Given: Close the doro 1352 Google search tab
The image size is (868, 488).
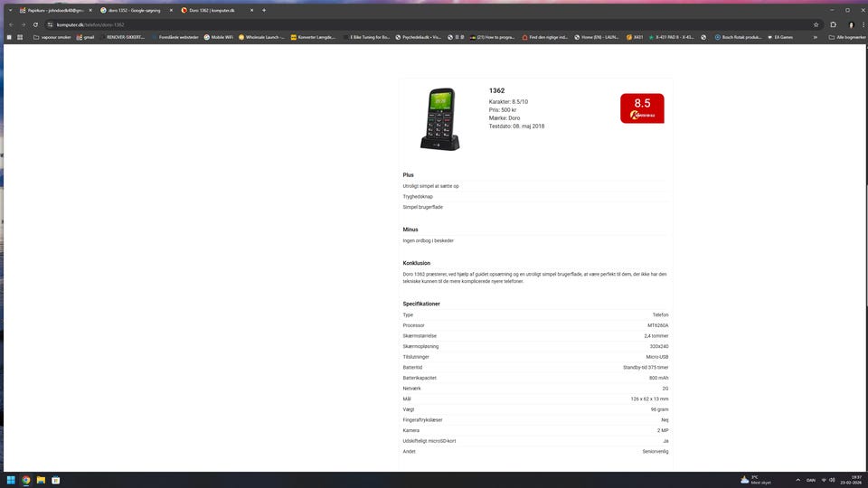Looking at the screenshot, I should [x=171, y=10].
